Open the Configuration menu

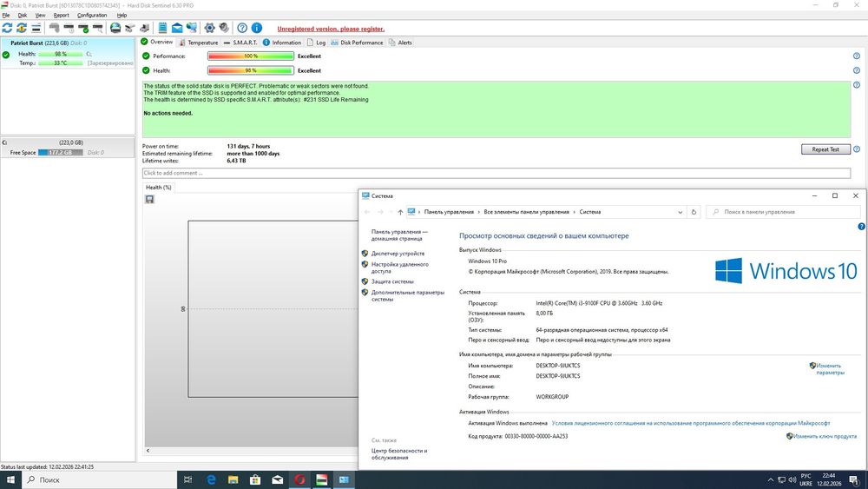pyautogui.click(x=92, y=16)
